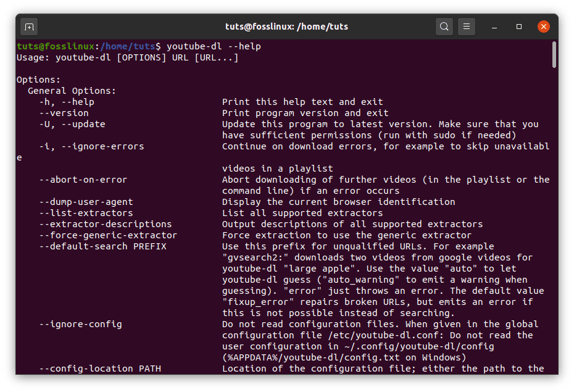Maximize the terminal window
This screenshot has height=392, width=574.
coord(518,27)
